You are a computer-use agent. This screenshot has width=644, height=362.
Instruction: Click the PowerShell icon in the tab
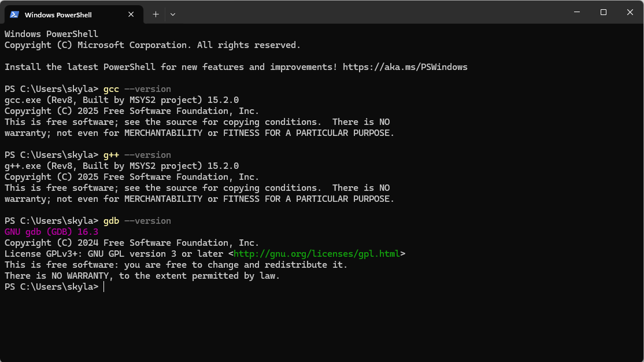tap(14, 14)
